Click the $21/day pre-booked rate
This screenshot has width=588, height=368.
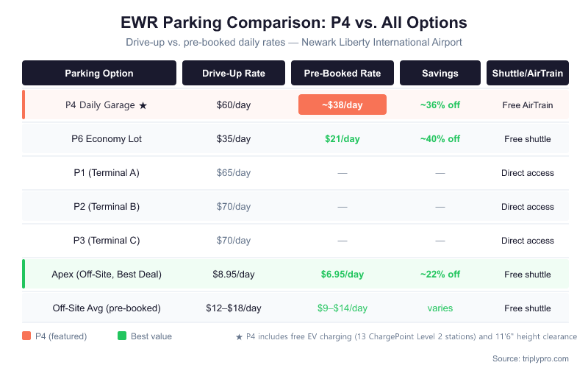point(342,139)
